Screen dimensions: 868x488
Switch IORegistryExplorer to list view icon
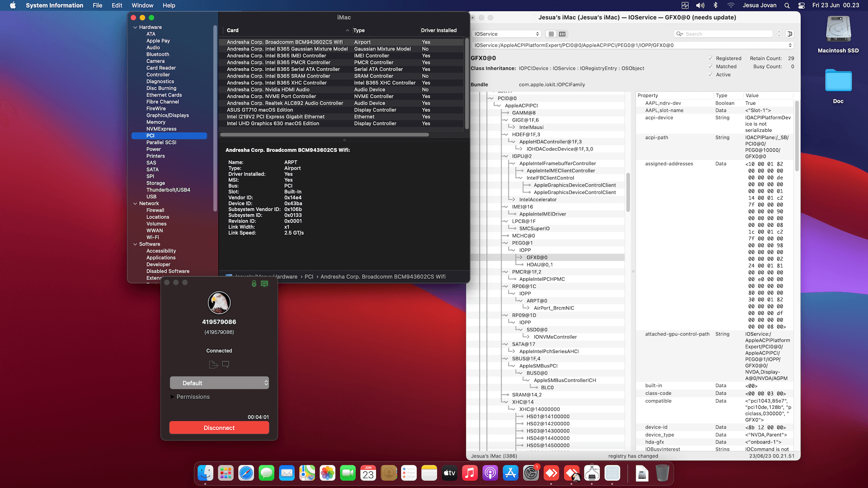point(551,34)
